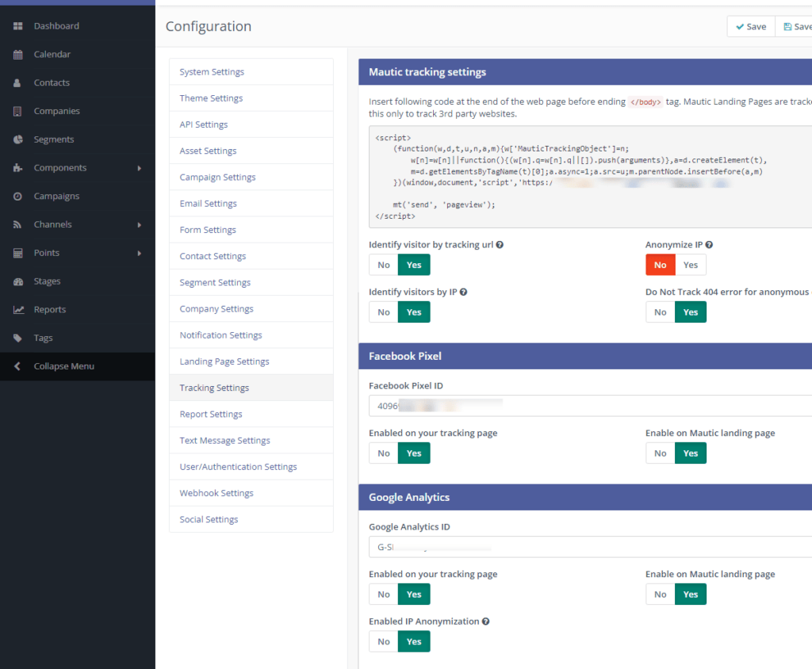Expand the Points submenu arrow
This screenshot has width=812, height=669.
[140, 253]
